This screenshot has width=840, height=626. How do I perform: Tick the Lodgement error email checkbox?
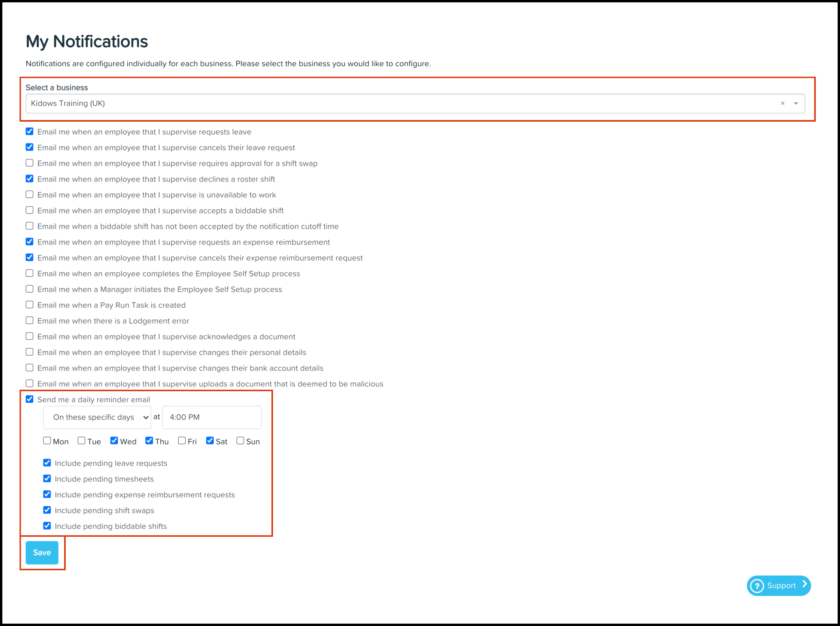(x=29, y=321)
